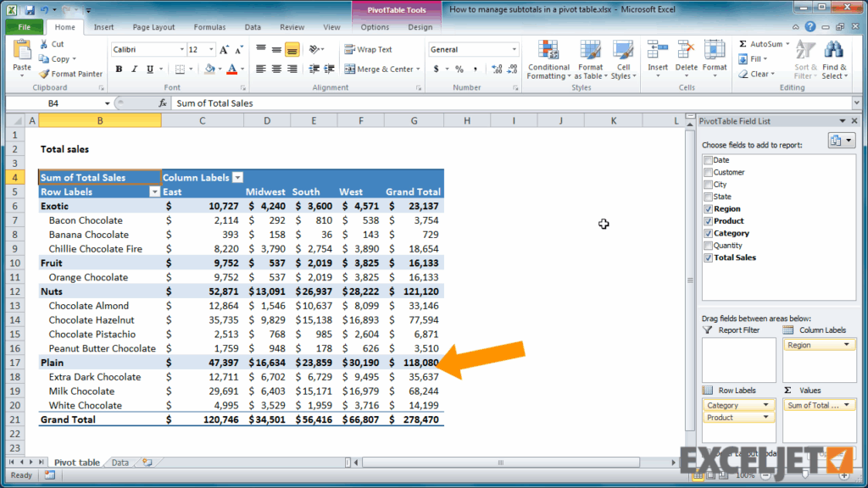
Task: Expand Region field in Column Labels area
Action: 847,345
